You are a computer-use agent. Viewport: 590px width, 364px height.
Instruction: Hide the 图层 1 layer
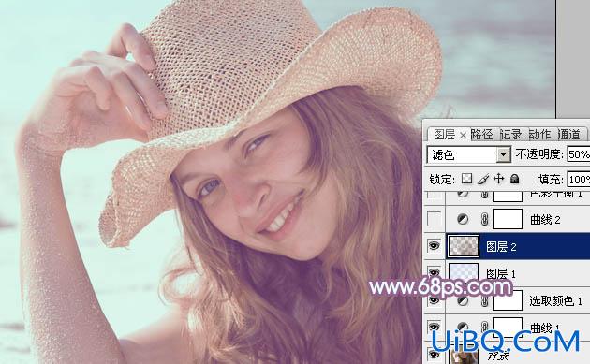pos(435,272)
